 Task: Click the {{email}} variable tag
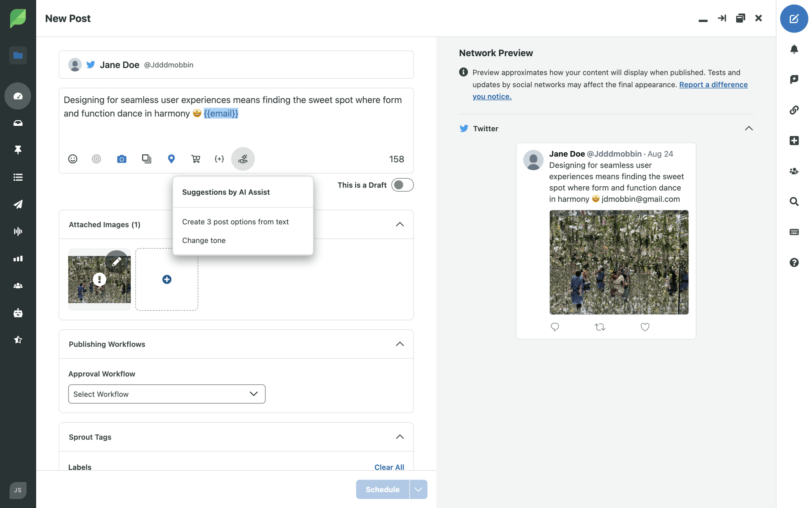[221, 113]
